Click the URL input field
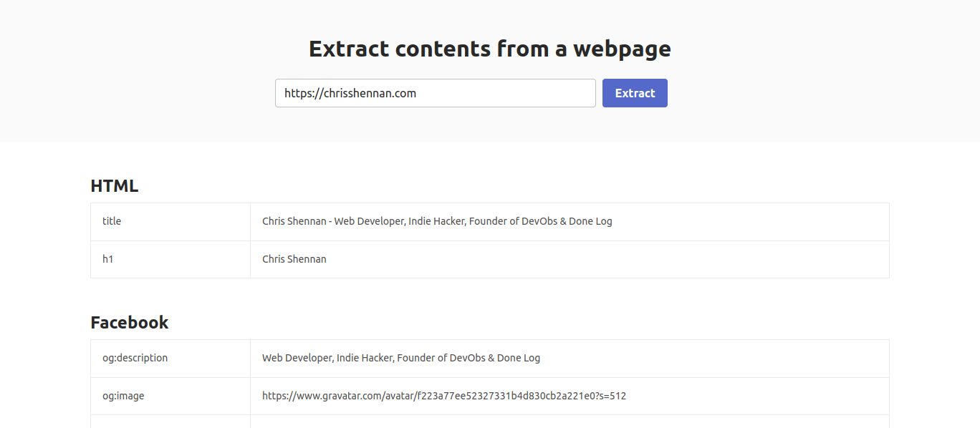Screen dimensions: 980x428 435,92
